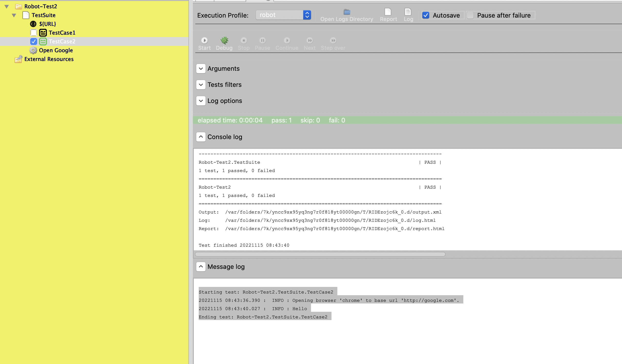Click the Next step button

310,44
